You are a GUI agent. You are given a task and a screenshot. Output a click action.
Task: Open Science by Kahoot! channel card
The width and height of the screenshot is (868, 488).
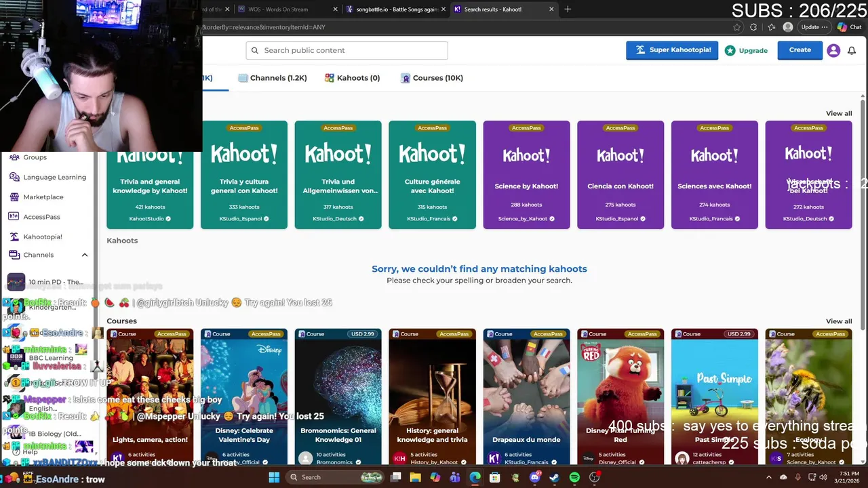click(526, 175)
